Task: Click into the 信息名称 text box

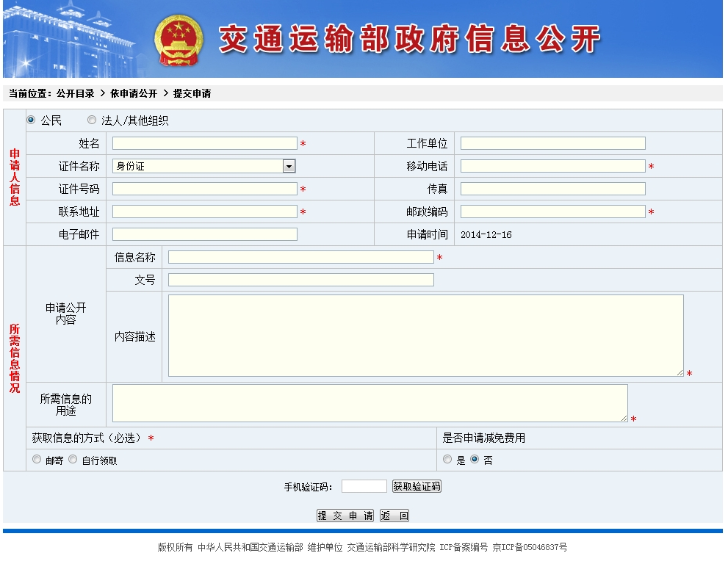Action: point(300,257)
